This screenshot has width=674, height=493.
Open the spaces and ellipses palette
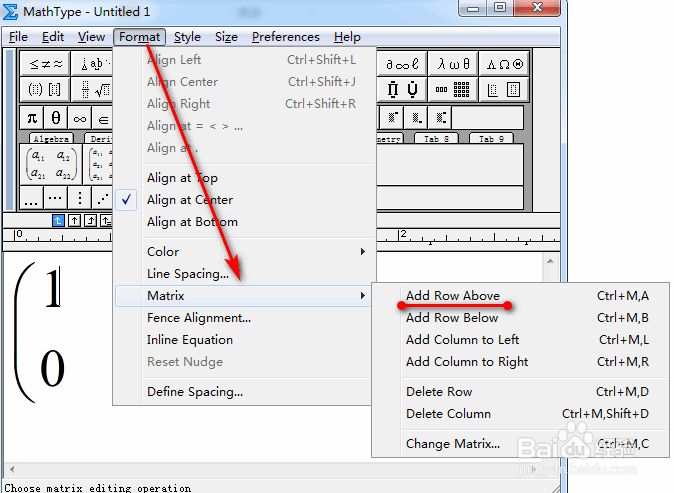point(92,64)
